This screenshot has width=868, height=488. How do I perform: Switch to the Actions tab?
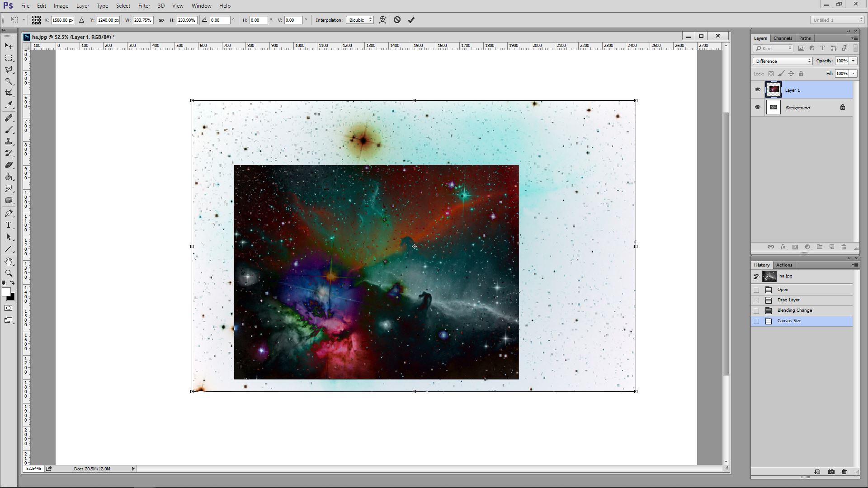click(784, 265)
